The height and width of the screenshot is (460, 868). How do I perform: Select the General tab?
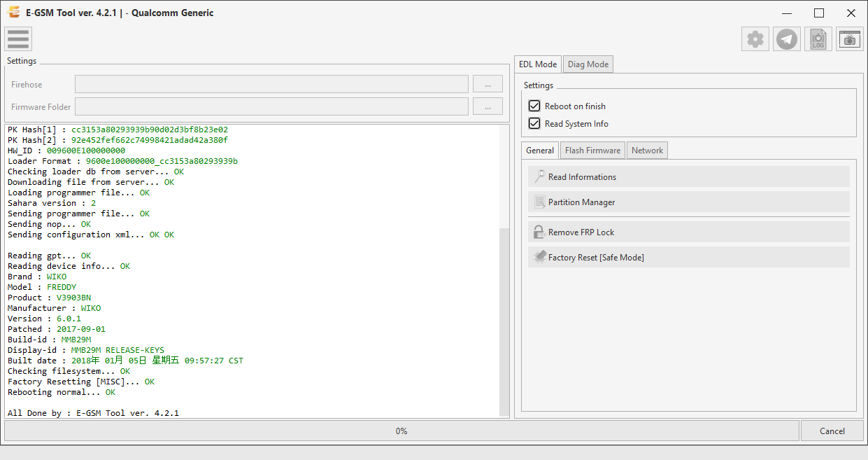pyautogui.click(x=540, y=150)
